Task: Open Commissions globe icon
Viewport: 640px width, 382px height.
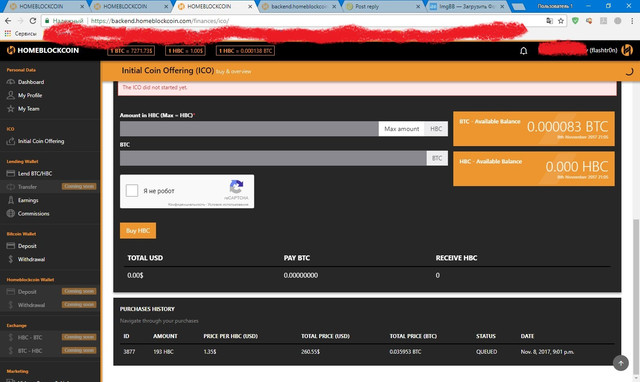Action: tap(11, 213)
